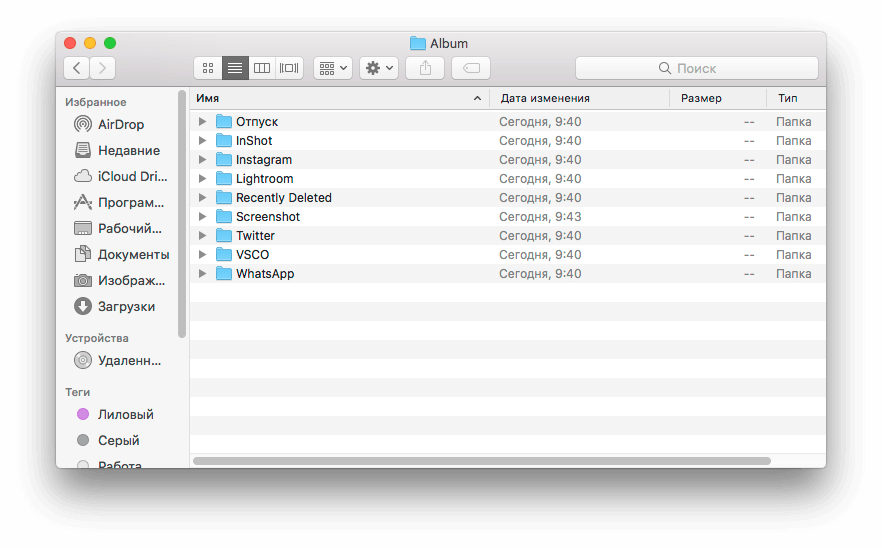Expand the InShot folder
The width and height of the screenshot is (882, 548).
coord(202,141)
